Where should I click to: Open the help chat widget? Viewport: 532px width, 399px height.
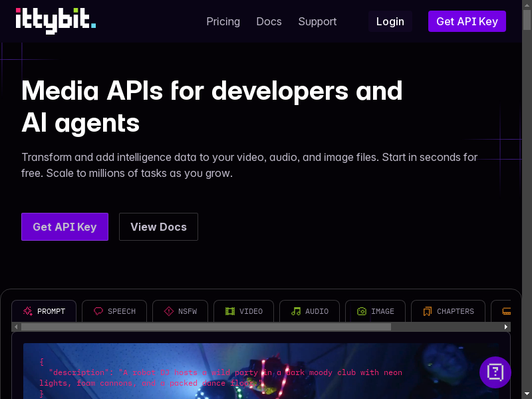(x=495, y=372)
